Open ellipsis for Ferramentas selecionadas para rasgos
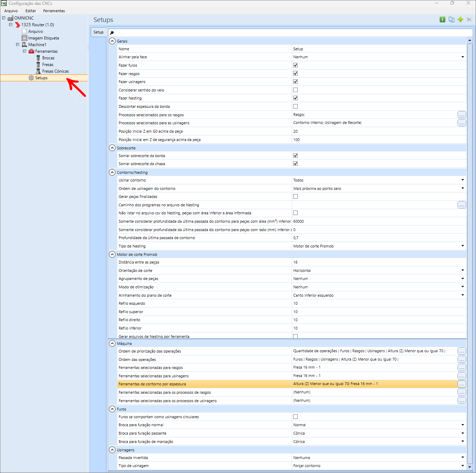The height and width of the screenshot is (473, 476). point(462,368)
